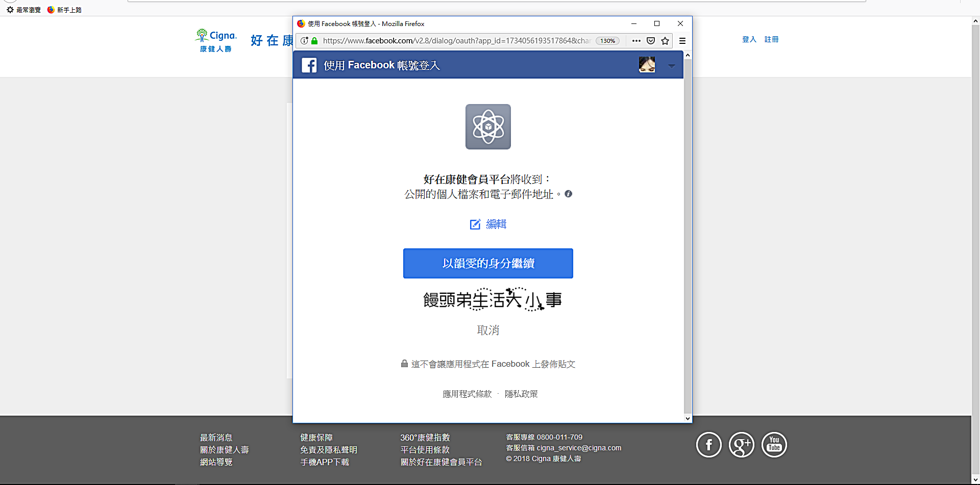The width and height of the screenshot is (980, 485).
Task: Click the 好在康 site title on main page
Action: pos(272,40)
